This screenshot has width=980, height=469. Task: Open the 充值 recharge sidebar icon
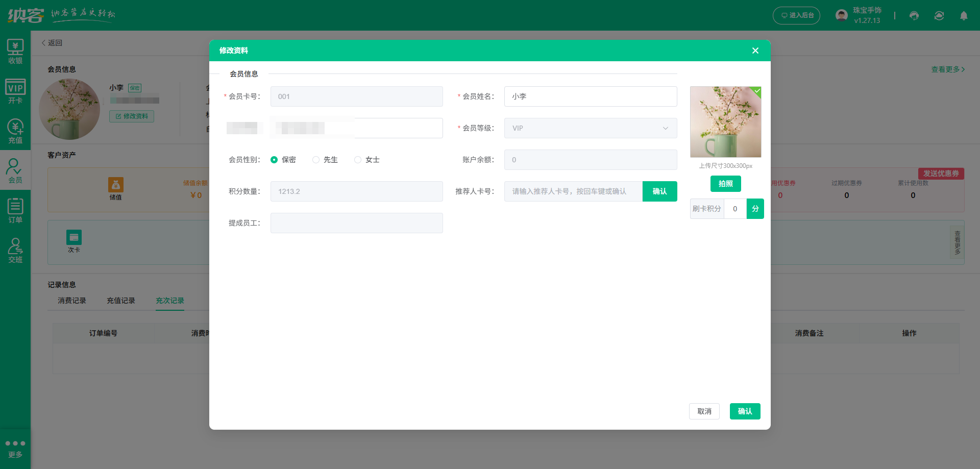[x=15, y=131]
